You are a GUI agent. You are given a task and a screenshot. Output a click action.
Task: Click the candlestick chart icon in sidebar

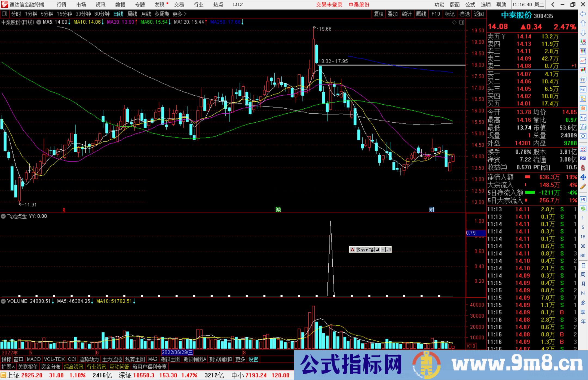(x=583, y=70)
